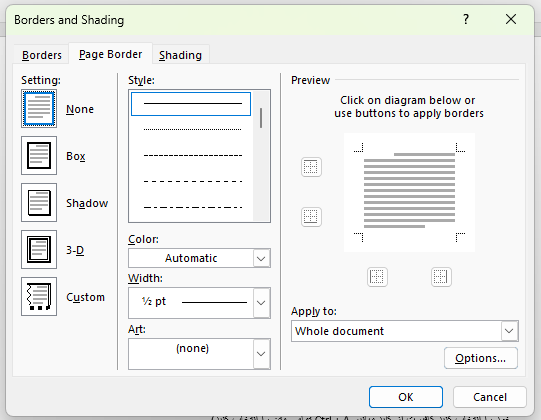Image resolution: width=541 pixels, height=420 pixels.
Task: Select the None border setting icon
Action: click(39, 109)
